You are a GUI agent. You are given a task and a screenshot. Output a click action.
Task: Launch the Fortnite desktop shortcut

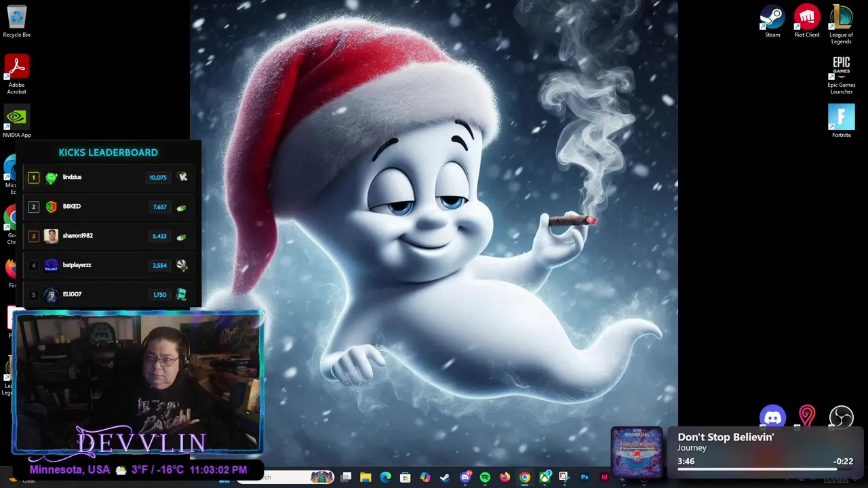coord(841,121)
